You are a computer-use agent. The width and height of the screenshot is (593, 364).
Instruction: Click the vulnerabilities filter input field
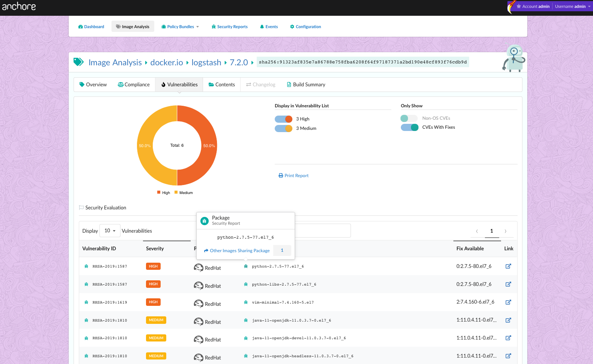pyautogui.click(x=323, y=231)
